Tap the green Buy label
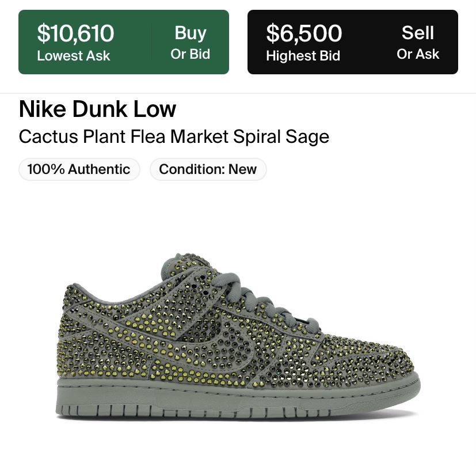The height and width of the screenshot is (466, 476). [190, 33]
